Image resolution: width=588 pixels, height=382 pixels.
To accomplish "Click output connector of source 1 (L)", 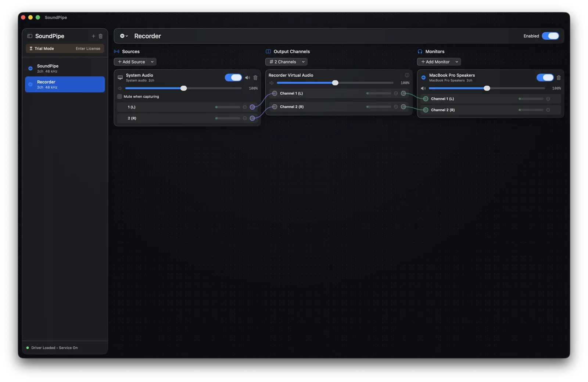I will click(252, 107).
